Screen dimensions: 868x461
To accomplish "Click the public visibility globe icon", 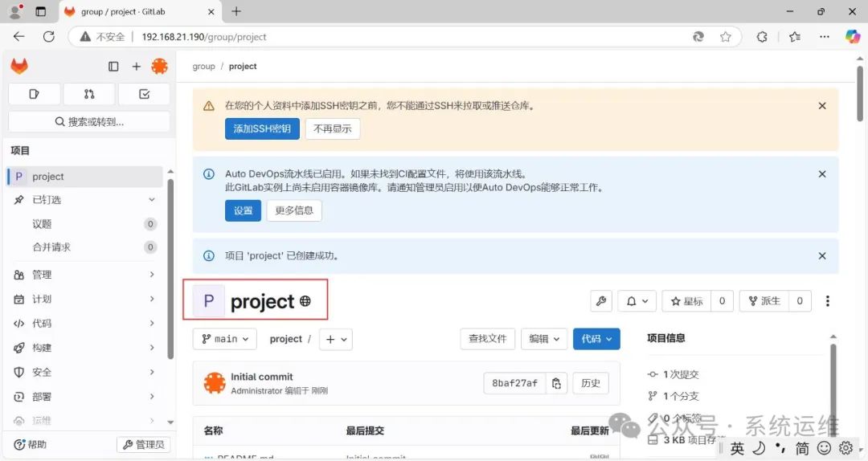I will tap(305, 301).
